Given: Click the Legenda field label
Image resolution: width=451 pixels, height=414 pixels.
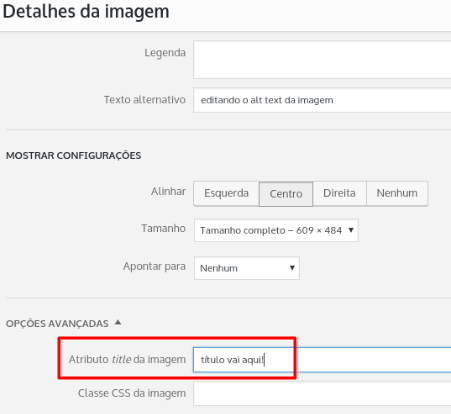Looking at the screenshot, I should [165, 53].
